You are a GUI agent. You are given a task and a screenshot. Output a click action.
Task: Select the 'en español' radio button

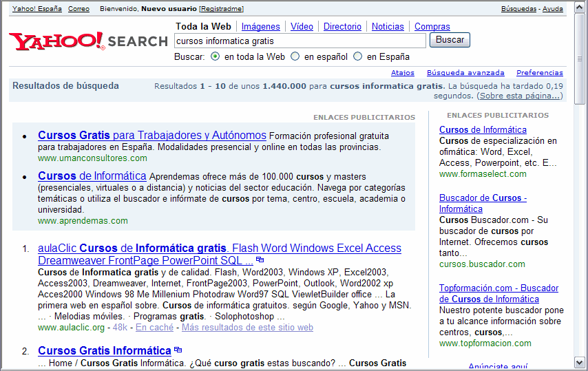click(295, 56)
